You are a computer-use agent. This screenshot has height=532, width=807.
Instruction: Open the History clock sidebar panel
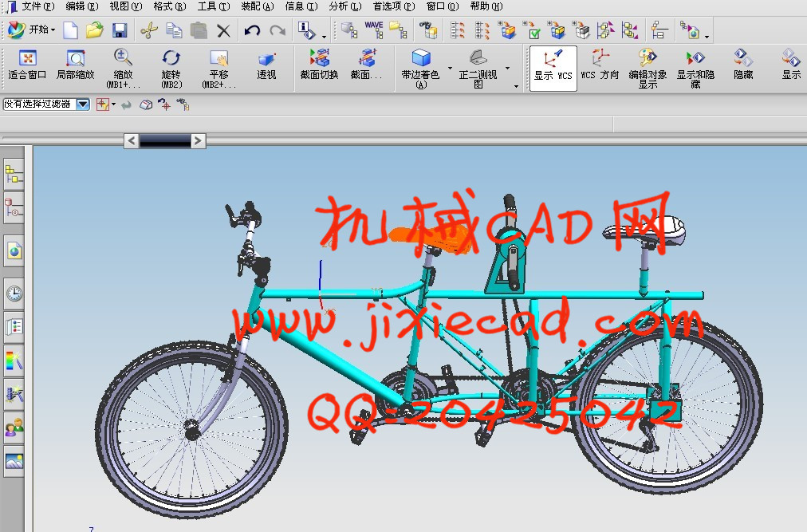click(x=14, y=293)
